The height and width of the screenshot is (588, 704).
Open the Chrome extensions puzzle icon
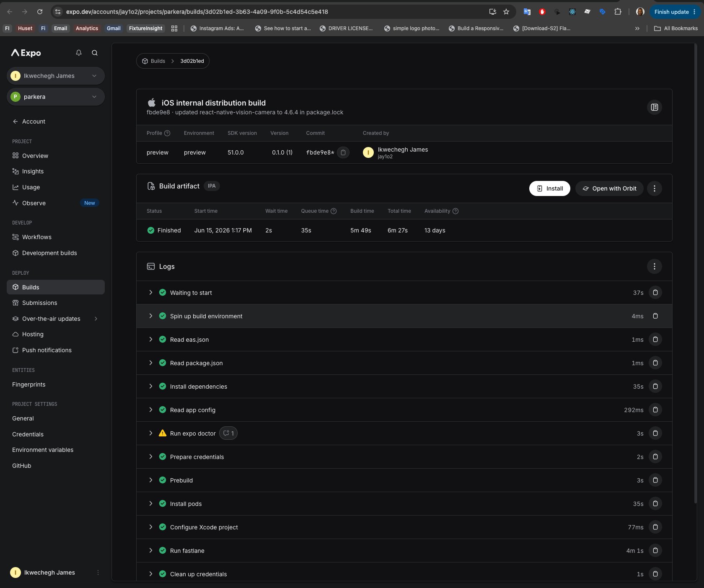[x=618, y=12]
